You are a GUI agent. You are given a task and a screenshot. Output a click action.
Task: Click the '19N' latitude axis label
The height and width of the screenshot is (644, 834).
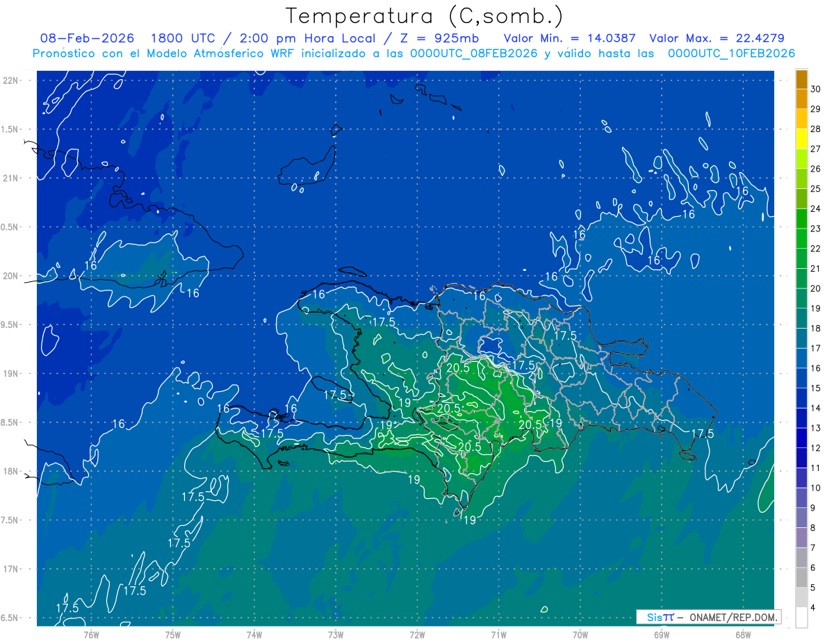(x=11, y=373)
